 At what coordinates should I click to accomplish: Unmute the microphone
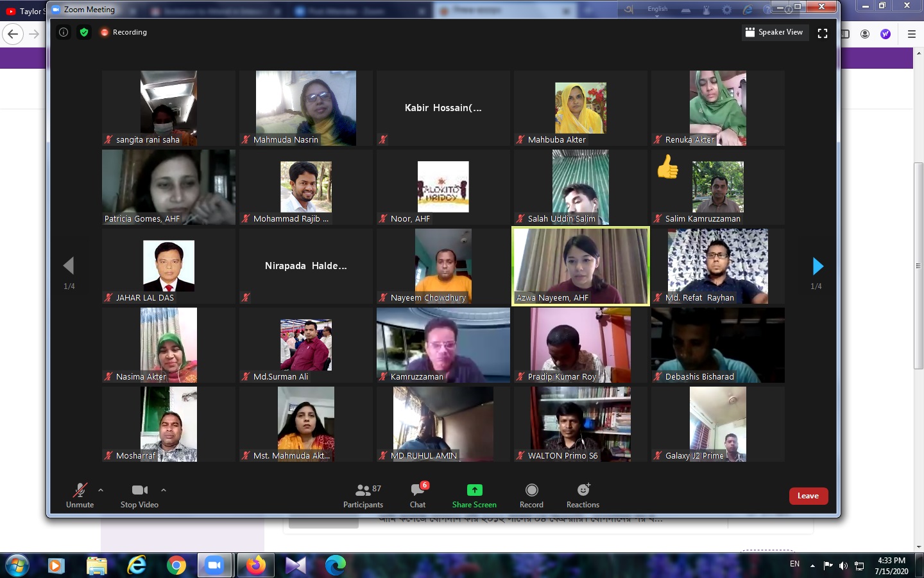[80, 495]
